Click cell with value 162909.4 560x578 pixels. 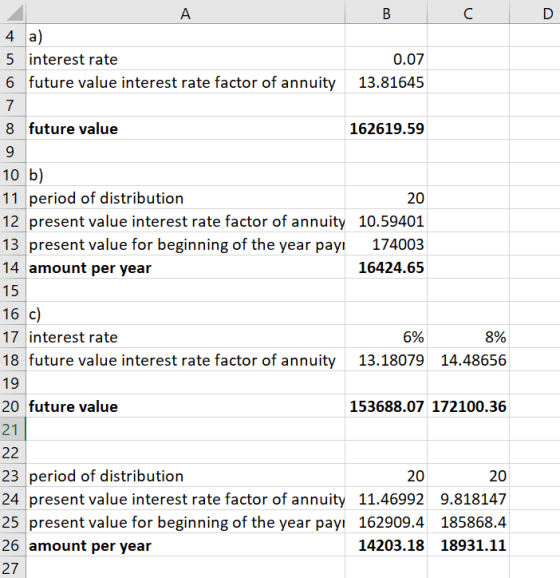pyautogui.click(x=386, y=522)
